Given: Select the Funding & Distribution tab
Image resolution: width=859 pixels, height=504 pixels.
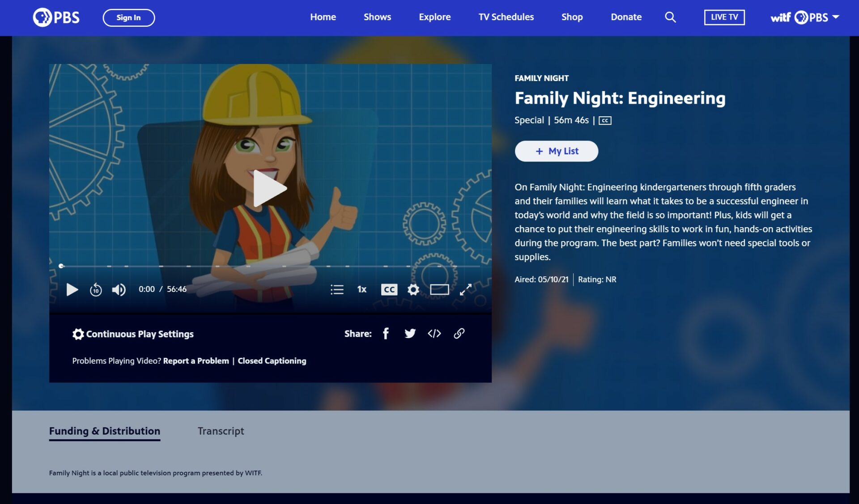Looking at the screenshot, I should pyautogui.click(x=105, y=431).
